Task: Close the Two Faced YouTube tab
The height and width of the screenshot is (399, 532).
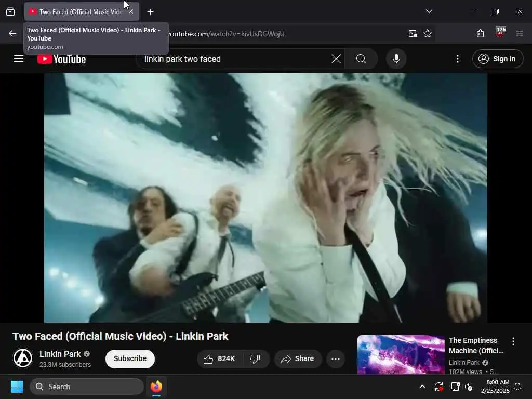Action: point(131,12)
